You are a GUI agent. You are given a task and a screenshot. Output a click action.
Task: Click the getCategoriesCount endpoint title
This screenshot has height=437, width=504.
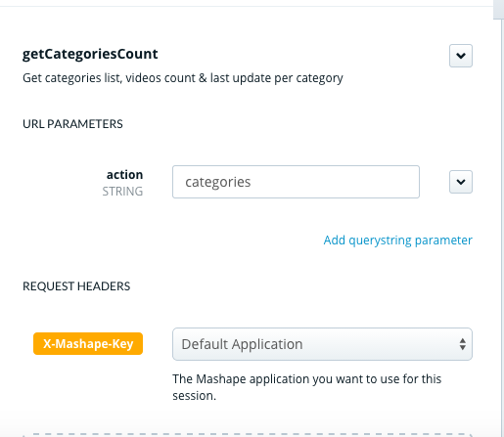pyautogui.click(x=90, y=54)
